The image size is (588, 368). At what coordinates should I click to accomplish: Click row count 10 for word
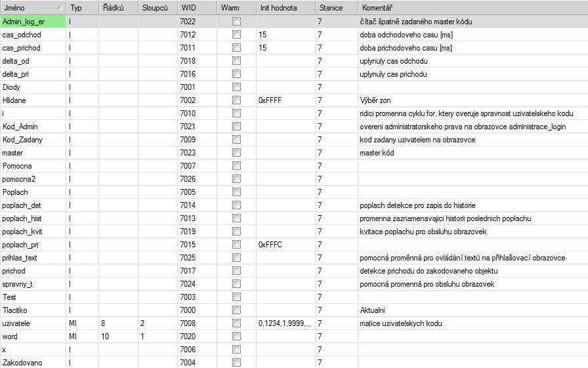[x=105, y=337]
